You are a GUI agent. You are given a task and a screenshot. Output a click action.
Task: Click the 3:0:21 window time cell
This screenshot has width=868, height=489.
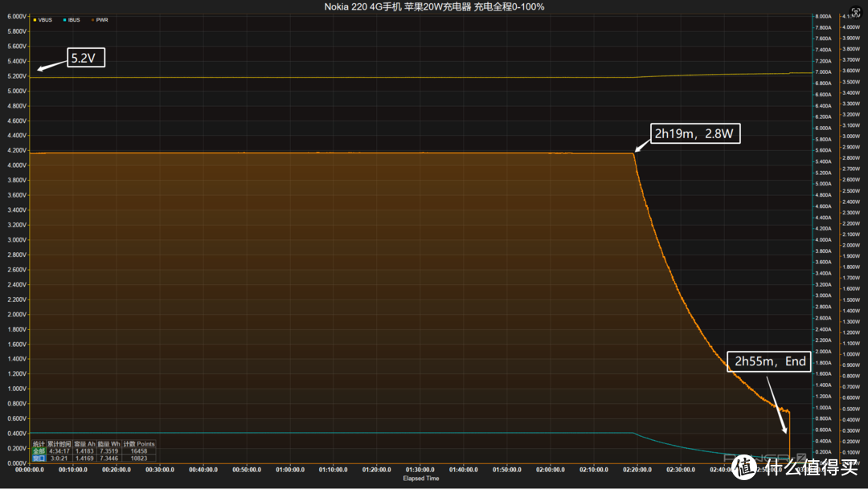(59, 458)
